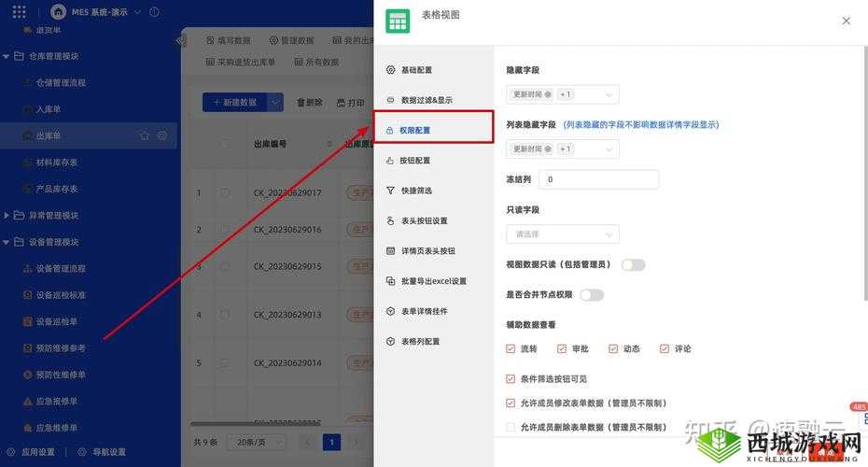Collapse the 仓库管理模块 folder
Viewport: 868px width, 467px height.
click(x=7, y=56)
